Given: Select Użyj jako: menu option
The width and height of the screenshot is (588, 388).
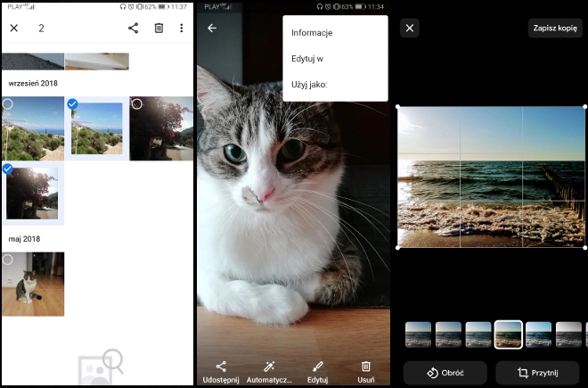Looking at the screenshot, I should coord(309,85).
